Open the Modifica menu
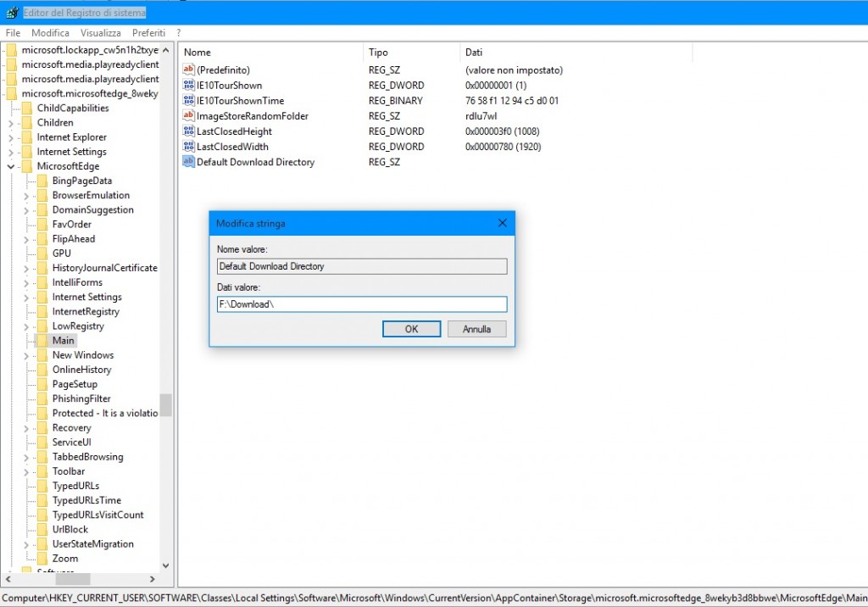868x607 pixels. 50,33
